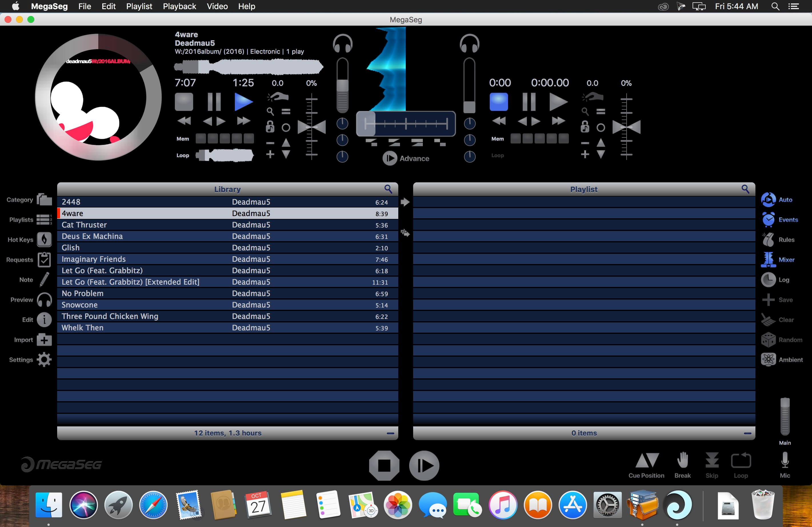Click the left deck headphones cue icon
The width and height of the screenshot is (812, 527).
tap(343, 43)
